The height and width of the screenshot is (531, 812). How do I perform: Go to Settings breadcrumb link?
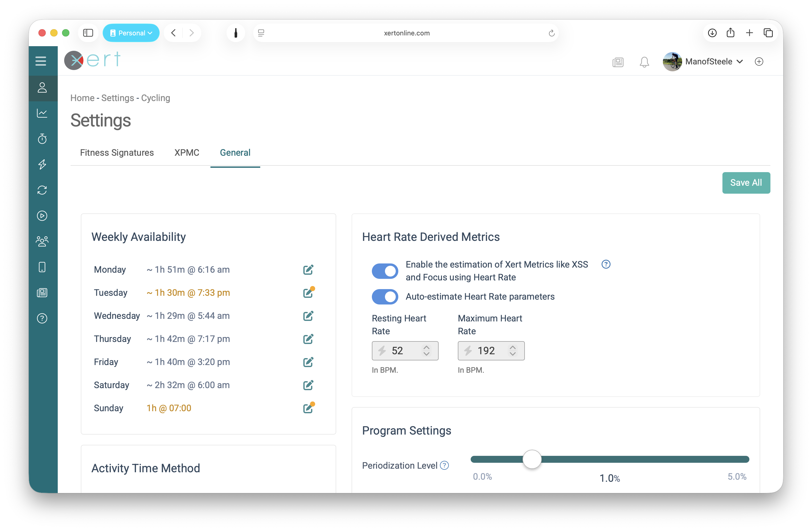(118, 98)
